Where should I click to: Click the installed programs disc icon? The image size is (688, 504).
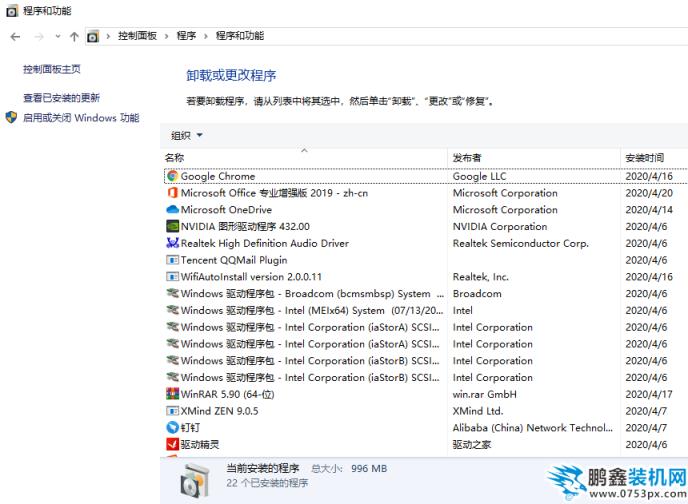coord(194,481)
